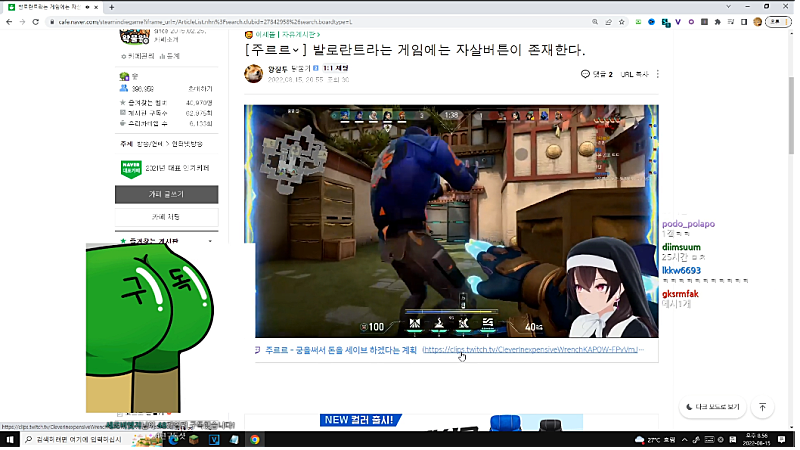
Task: Open the media control playlist icon
Action: [x=731, y=22]
